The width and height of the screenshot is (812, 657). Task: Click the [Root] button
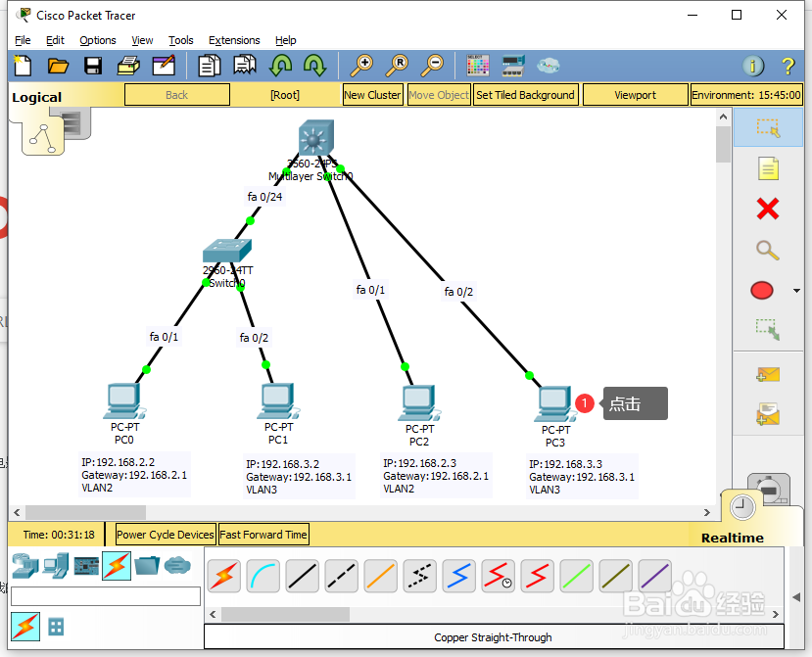(x=285, y=95)
